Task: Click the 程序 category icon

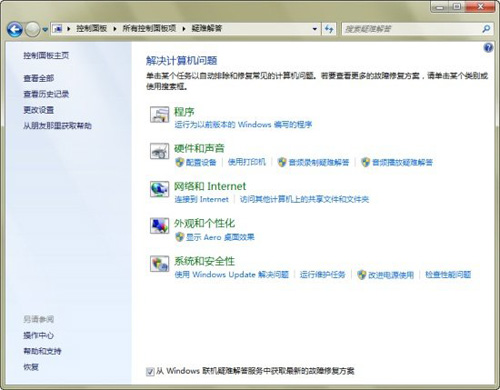Action: point(159,114)
